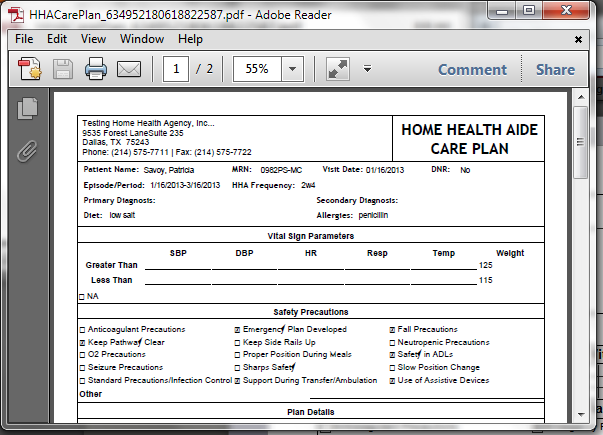The height and width of the screenshot is (435, 603).
Task: Open the Share pane
Action: [x=555, y=69]
